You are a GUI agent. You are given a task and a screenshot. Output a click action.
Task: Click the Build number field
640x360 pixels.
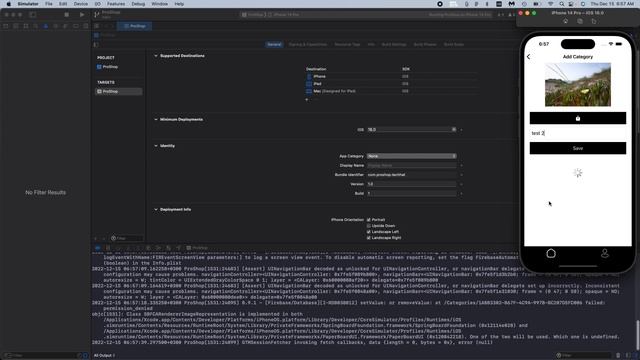coord(411,193)
